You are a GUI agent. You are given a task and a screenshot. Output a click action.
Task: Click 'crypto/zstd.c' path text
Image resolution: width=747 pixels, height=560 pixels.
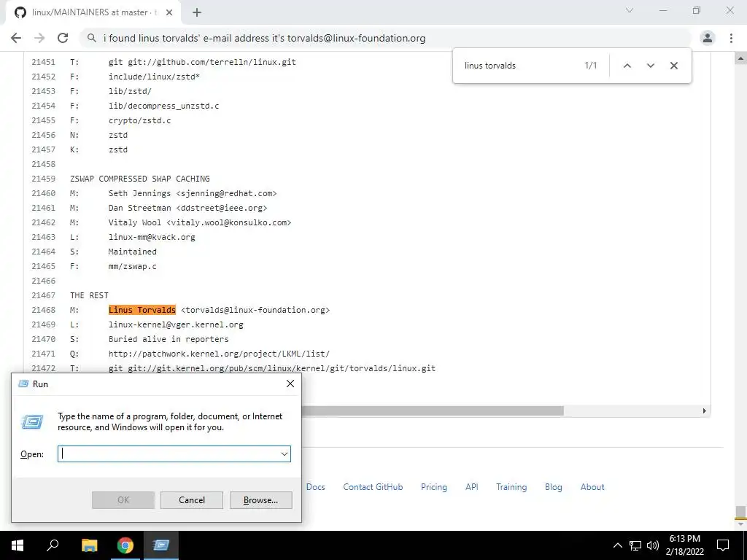point(139,120)
